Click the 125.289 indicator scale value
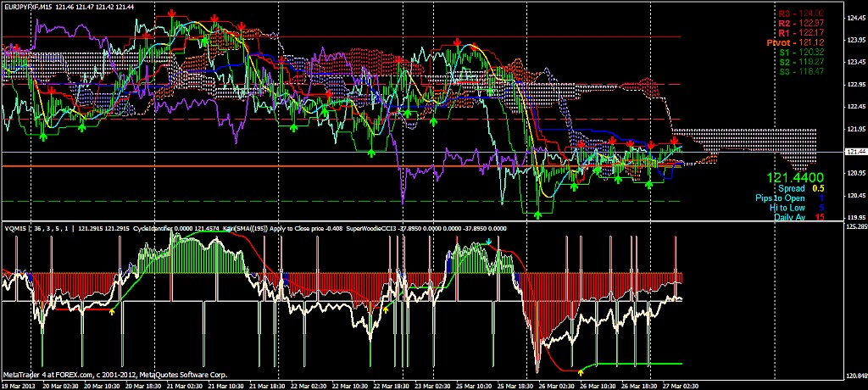Viewport: 868px width, 390px height. pyautogui.click(x=857, y=226)
